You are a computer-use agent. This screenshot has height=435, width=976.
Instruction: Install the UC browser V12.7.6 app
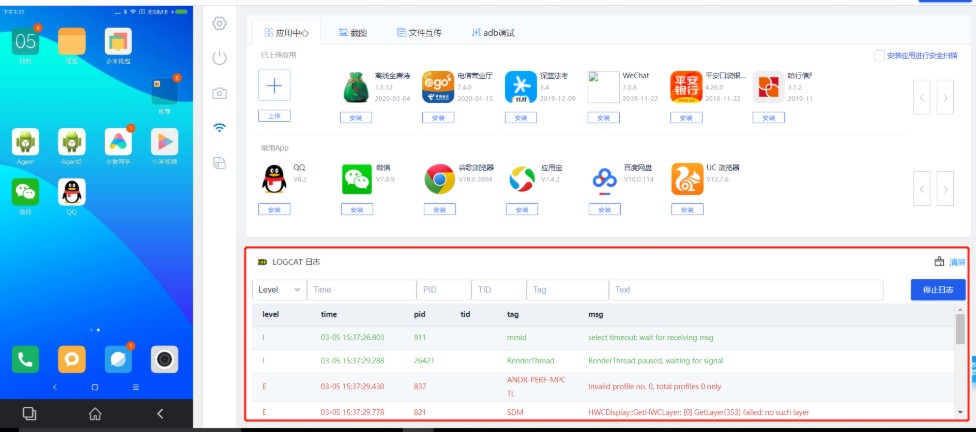point(687,210)
